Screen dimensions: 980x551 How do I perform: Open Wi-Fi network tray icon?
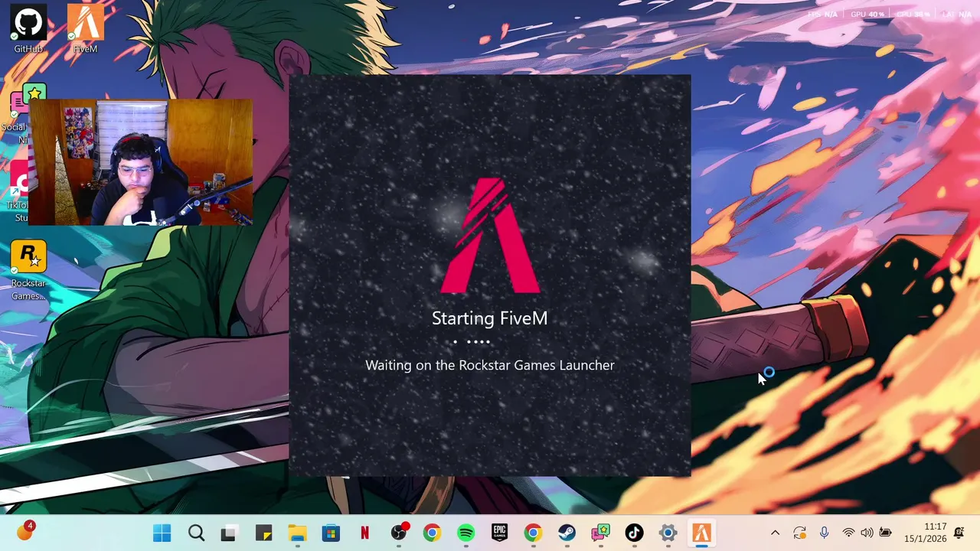click(x=848, y=533)
